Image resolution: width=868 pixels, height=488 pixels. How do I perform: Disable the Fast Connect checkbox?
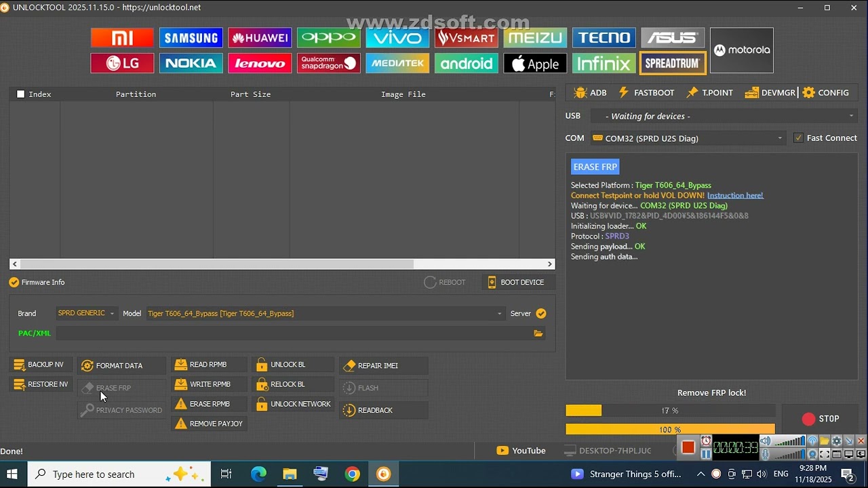pos(798,138)
